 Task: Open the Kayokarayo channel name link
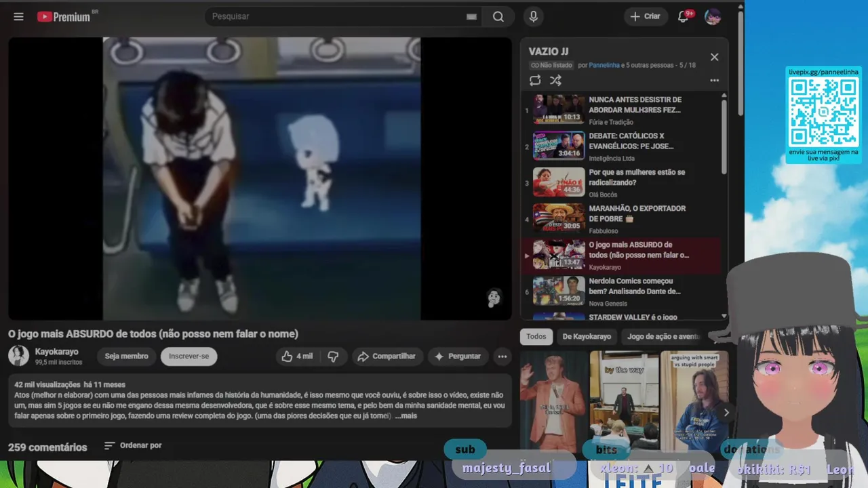coord(57,352)
